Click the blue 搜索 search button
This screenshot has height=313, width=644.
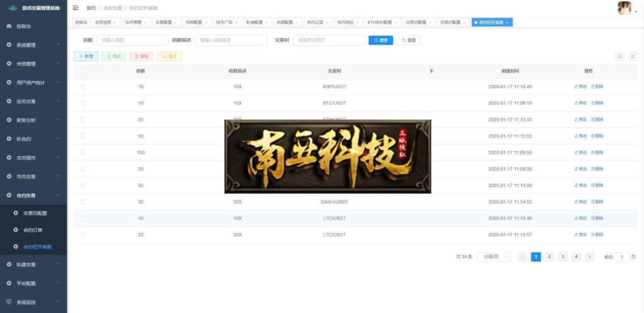point(380,40)
